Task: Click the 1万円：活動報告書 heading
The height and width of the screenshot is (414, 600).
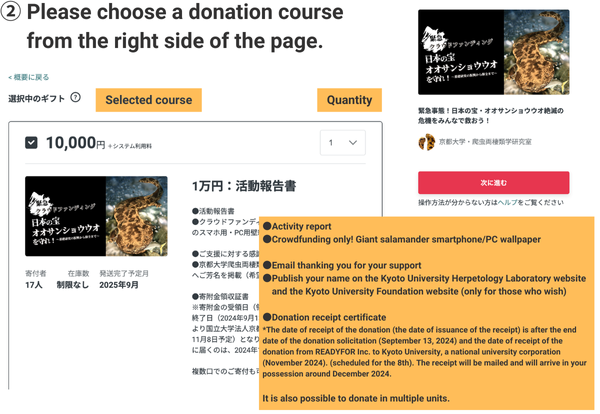Action: (x=244, y=186)
